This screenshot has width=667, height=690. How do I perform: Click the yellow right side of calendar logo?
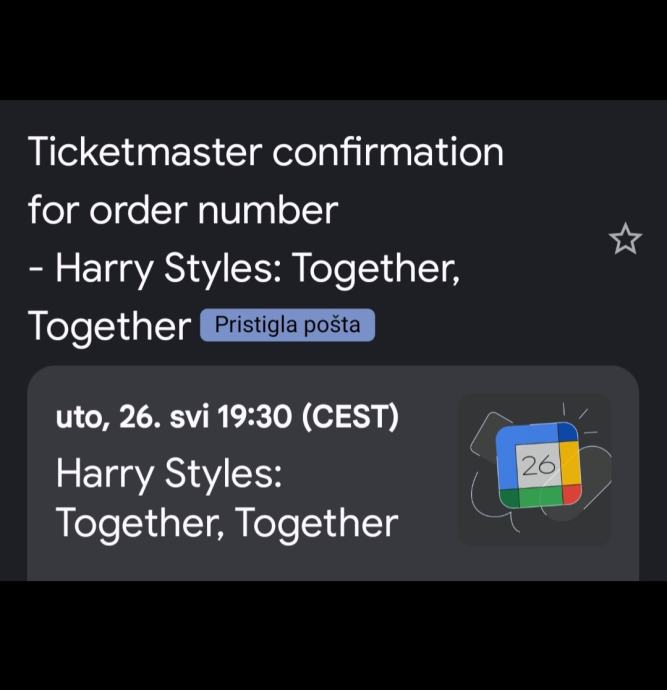[x=569, y=464]
